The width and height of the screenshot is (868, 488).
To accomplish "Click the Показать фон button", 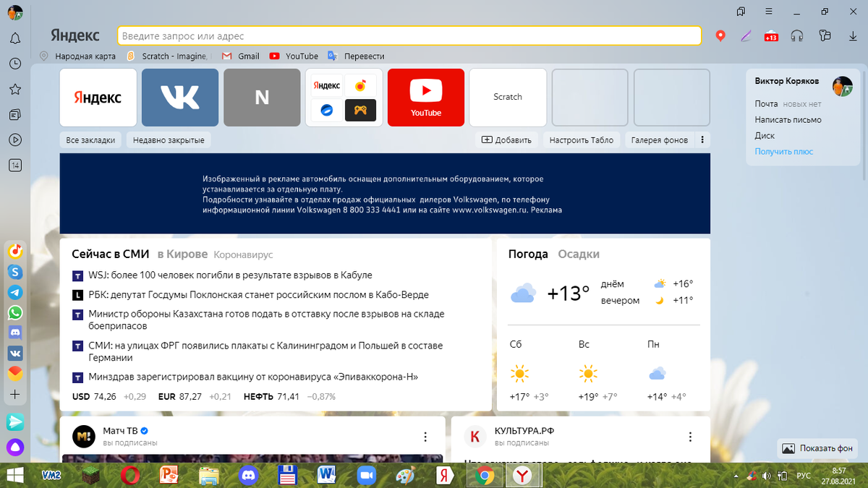I will click(819, 448).
